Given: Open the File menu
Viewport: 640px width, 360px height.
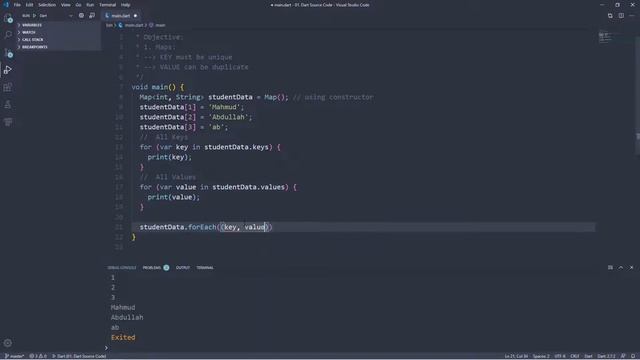Looking at the screenshot, I should click(x=17, y=5).
